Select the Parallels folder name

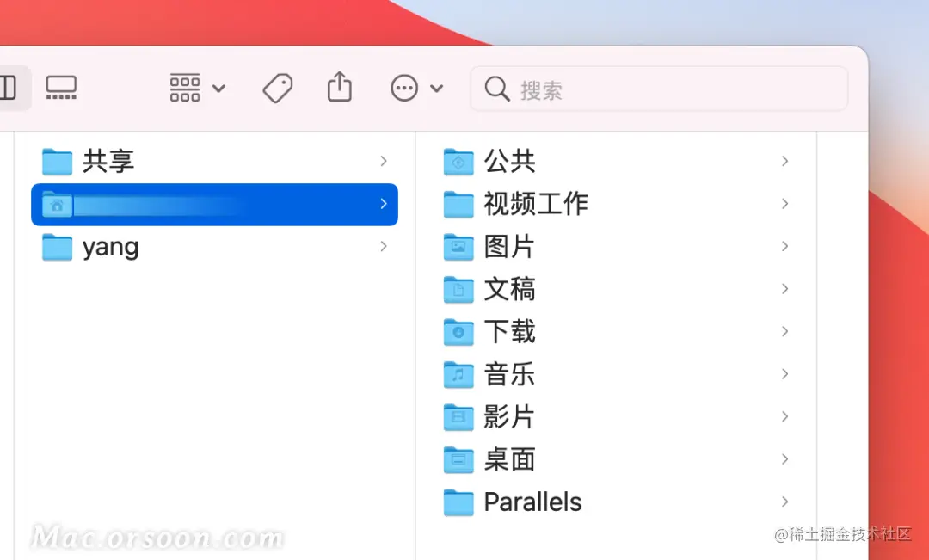532,502
